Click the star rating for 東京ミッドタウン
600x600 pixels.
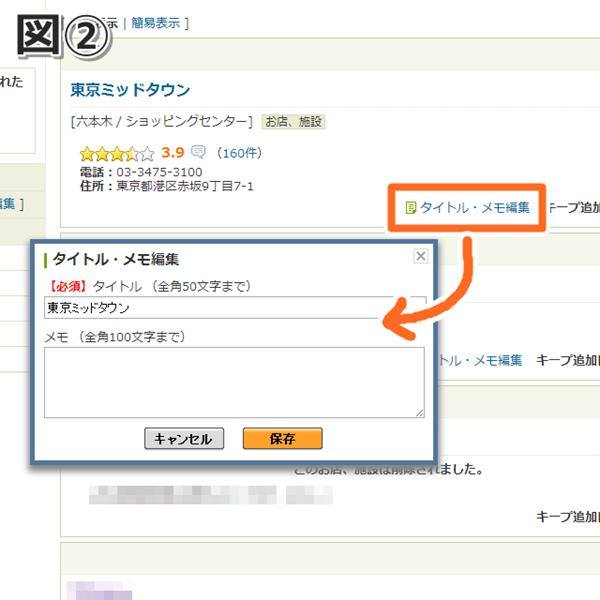117,154
